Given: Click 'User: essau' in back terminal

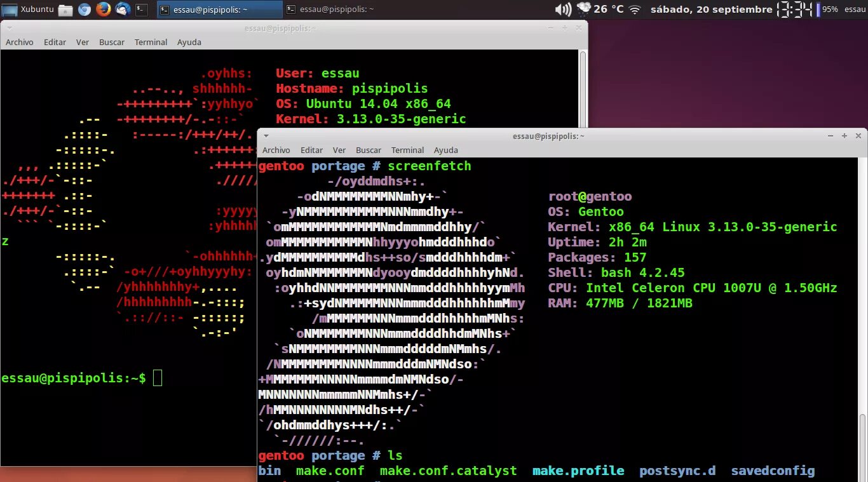Looking at the screenshot, I should (x=318, y=74).
